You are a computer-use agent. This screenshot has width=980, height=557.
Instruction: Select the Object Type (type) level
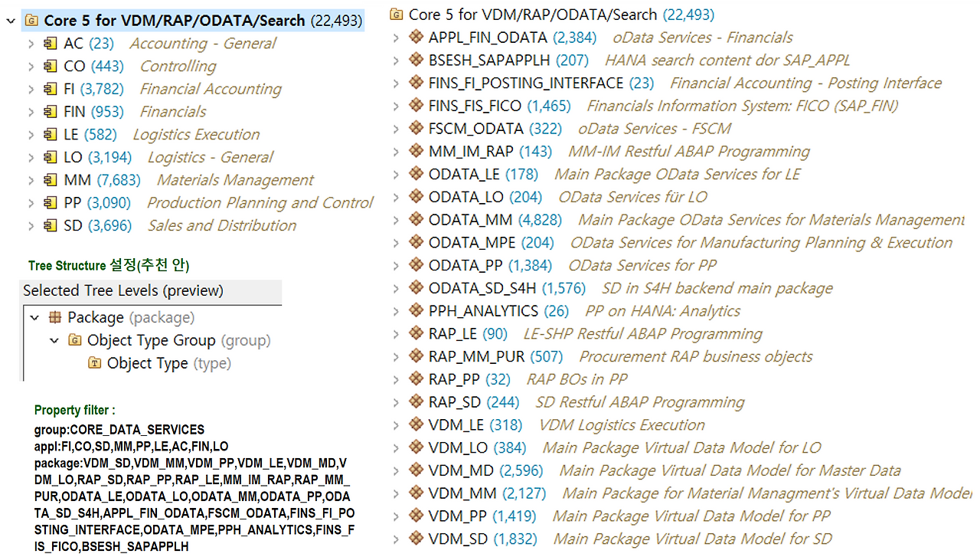coord(169,363)
